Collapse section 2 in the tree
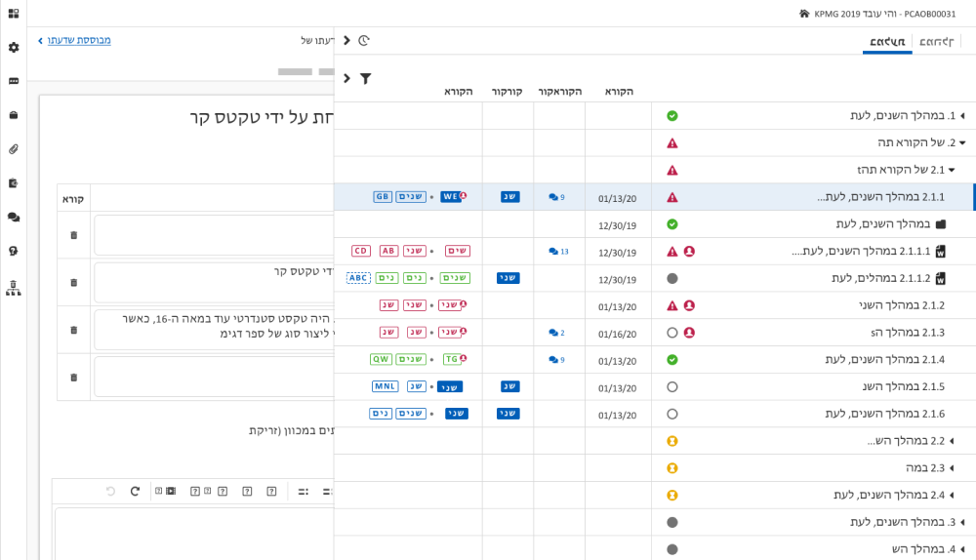 pyautogui.click(x=962, y=142)
